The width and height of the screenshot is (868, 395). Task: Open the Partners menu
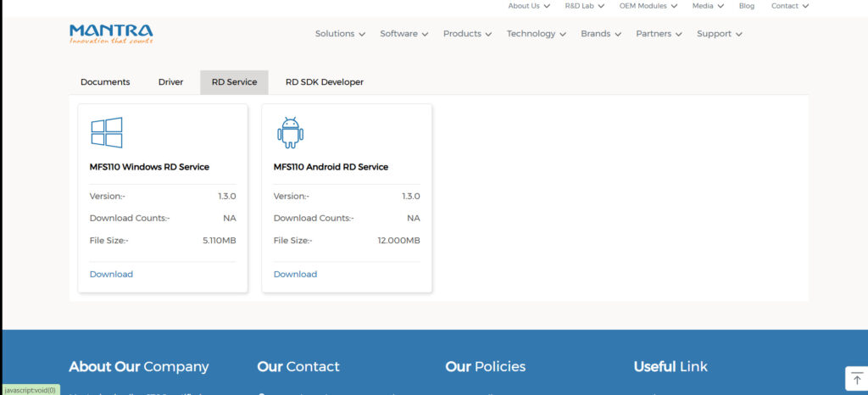pyautogui.click(x=659, y=34)
